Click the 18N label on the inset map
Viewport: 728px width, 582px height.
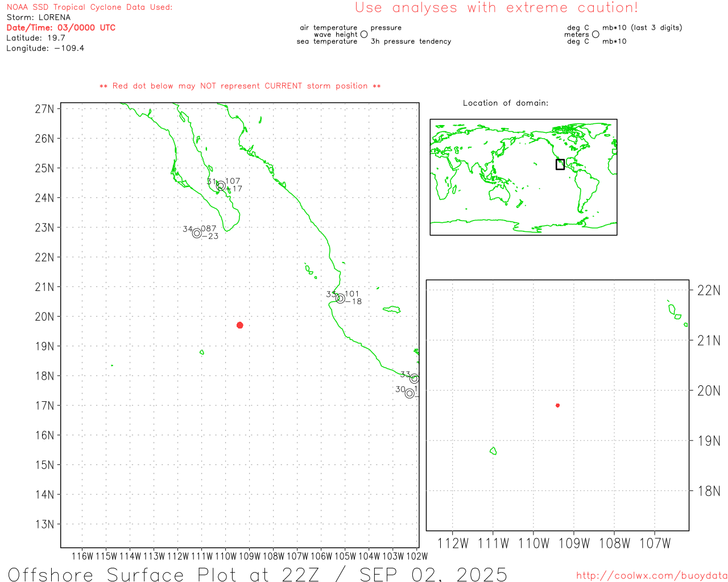tap(709, 491)
